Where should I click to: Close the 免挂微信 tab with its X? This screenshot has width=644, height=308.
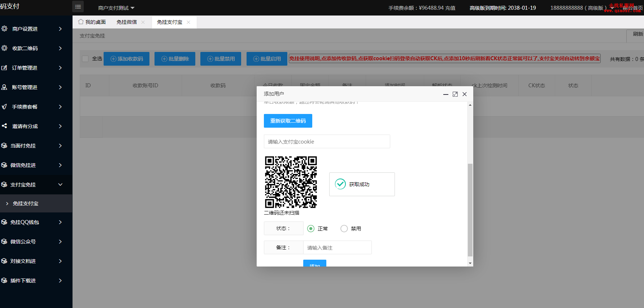(143, 22)
